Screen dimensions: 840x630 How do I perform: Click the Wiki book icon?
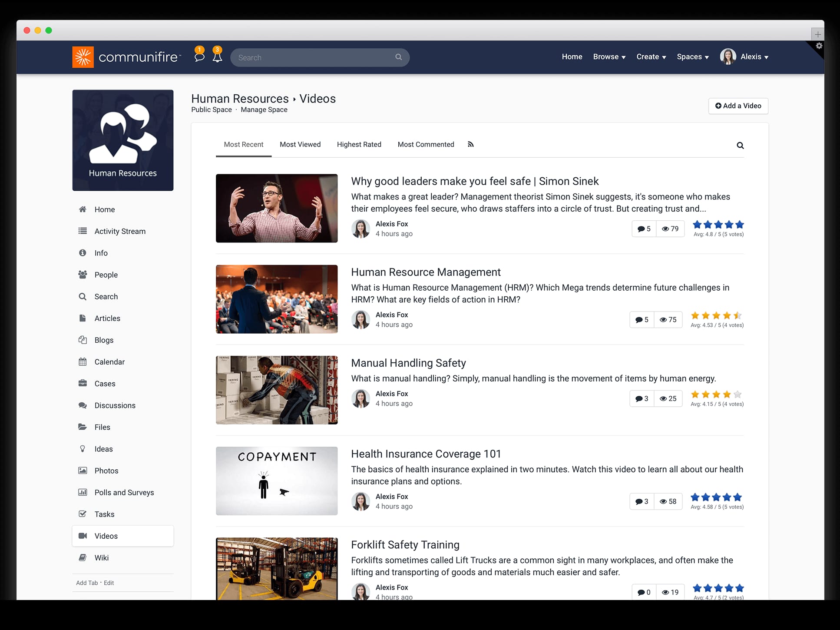click(83, 557)
